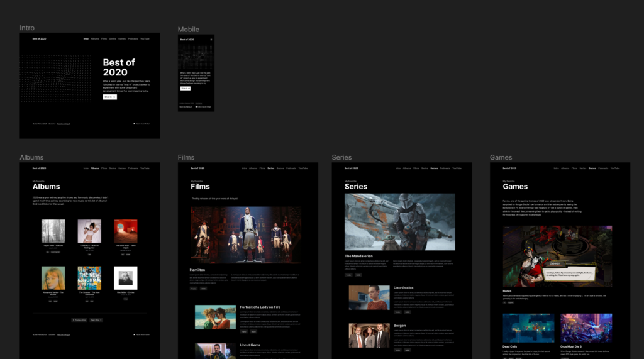The image size is (644, 359).
Task: Click the Twitter bird icon in Intro footer
Action: pos(135,124)
